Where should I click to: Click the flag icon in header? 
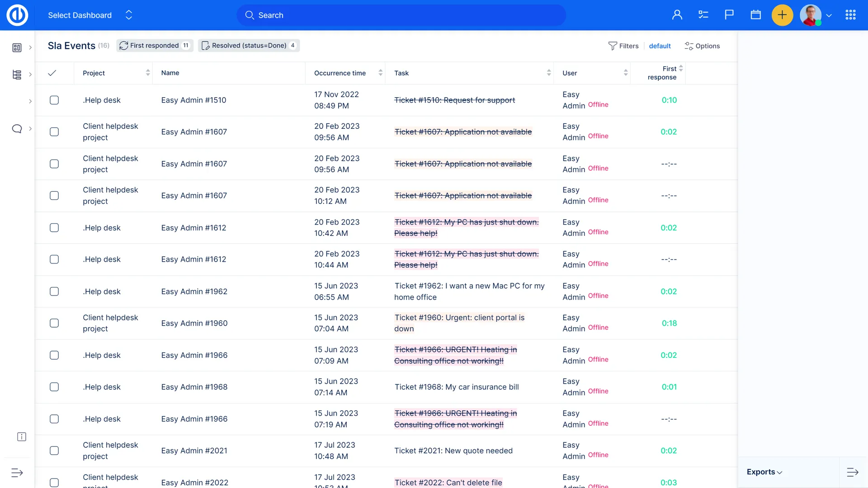point(729,15)
